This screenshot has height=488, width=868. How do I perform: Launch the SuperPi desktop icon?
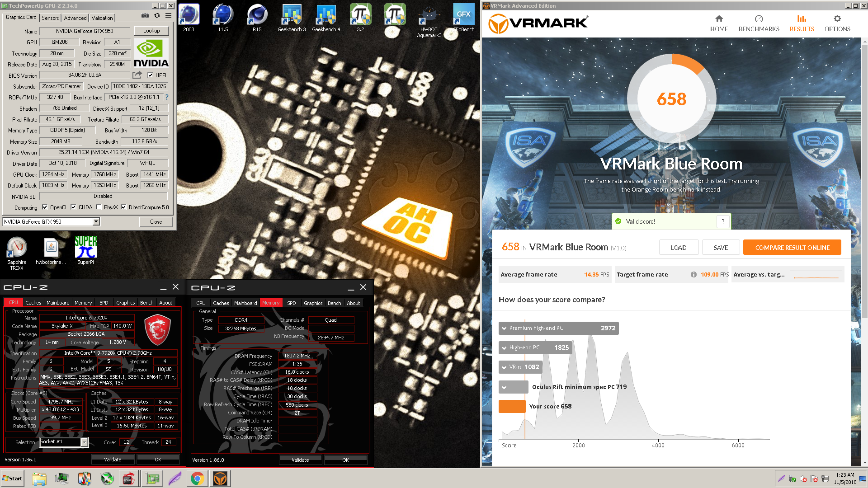click(85, 251)
